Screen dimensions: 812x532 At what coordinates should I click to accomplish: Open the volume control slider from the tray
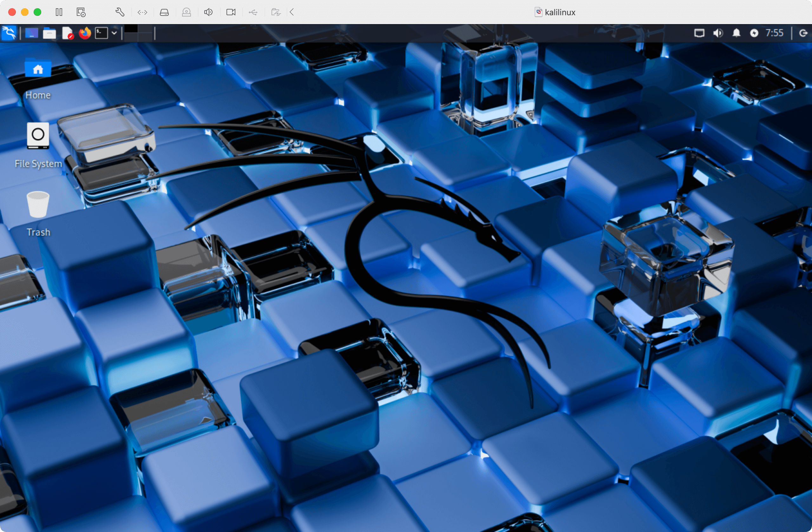coord(718,33)
